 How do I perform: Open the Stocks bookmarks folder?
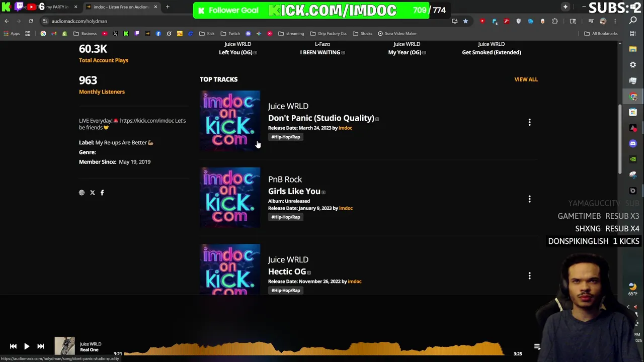click(363, 34)
